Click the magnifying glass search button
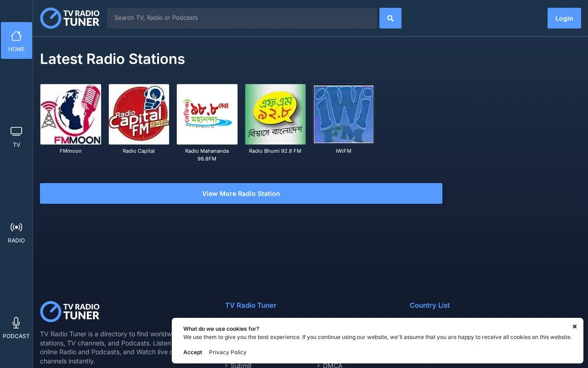The width and height of the screenshot is (588, 368). (x=390, y=18)
